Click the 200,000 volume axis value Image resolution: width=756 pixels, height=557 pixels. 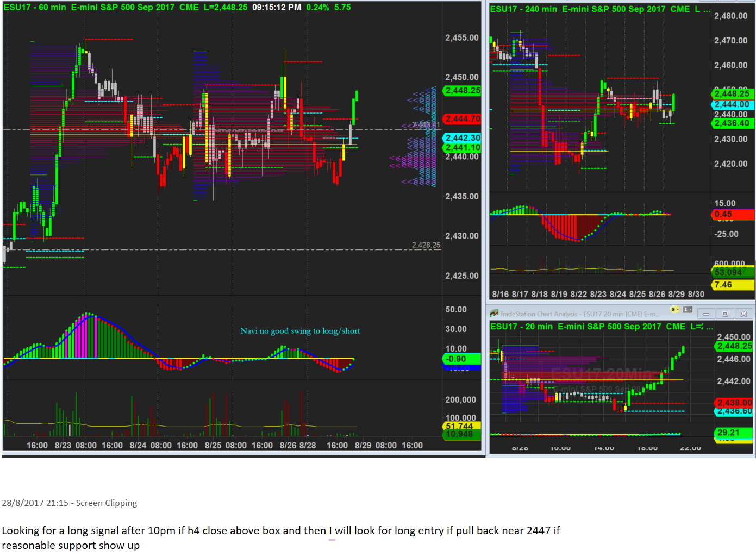pos(461,399)
